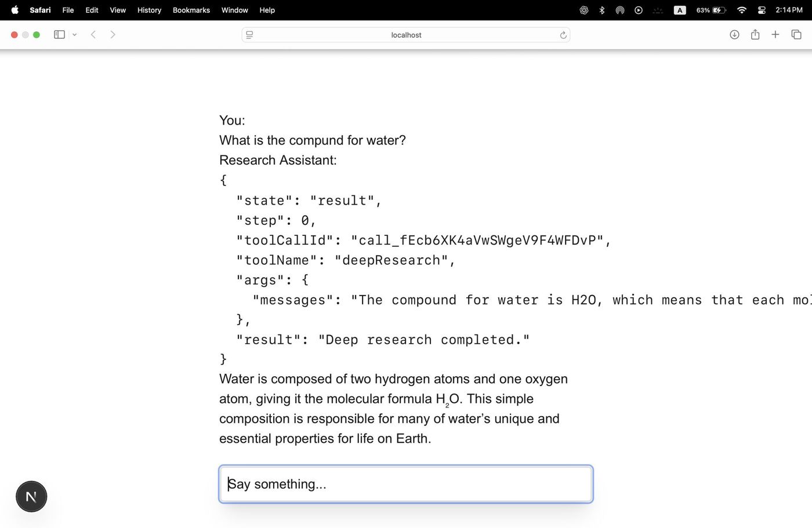Screen dimensions: 812x528
Task: Click the 'Research Assistant:' label
Action: click(x=278, y=160)
